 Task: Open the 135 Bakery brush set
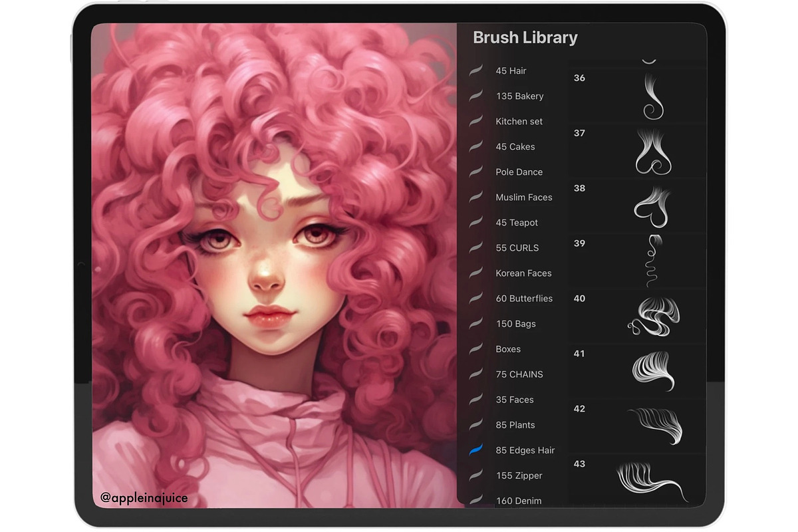click(519, 96)
